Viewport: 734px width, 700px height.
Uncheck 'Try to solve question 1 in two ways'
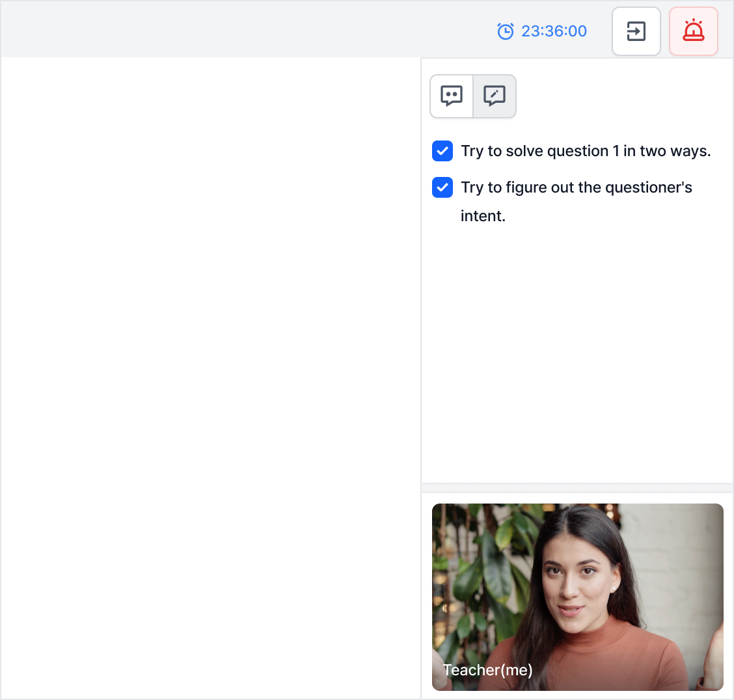(442, 151)
